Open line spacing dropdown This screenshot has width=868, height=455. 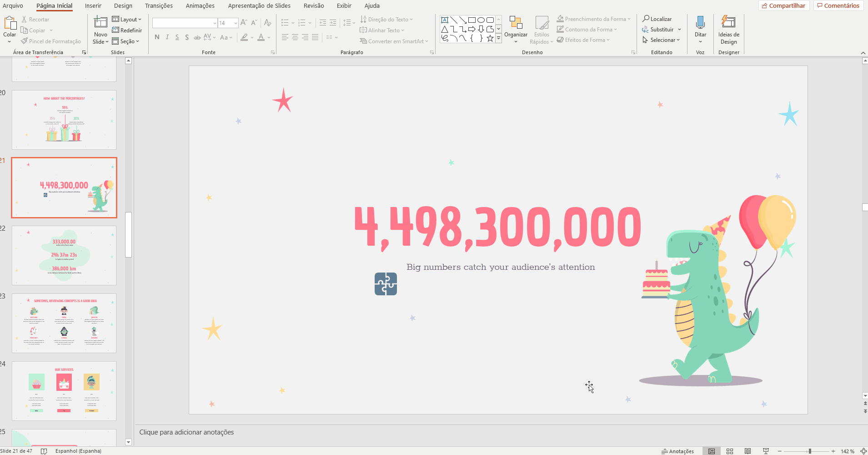pyautogui.click(x=349, y=23)
